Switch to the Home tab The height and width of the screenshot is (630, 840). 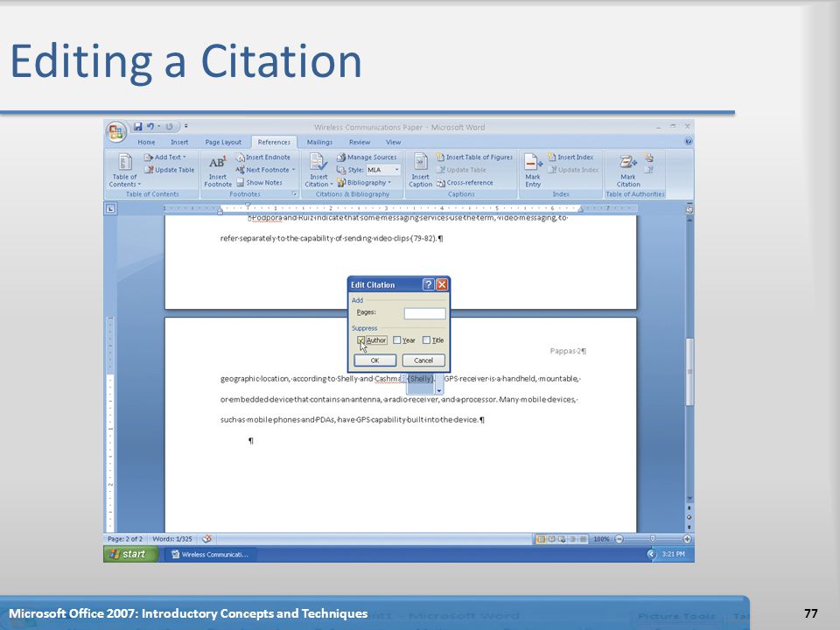146,142
